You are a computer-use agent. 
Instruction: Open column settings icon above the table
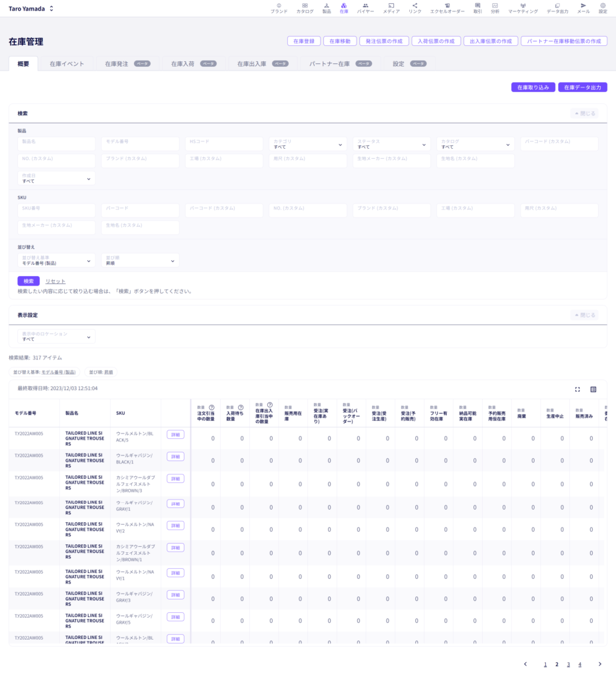coord(593,390)
